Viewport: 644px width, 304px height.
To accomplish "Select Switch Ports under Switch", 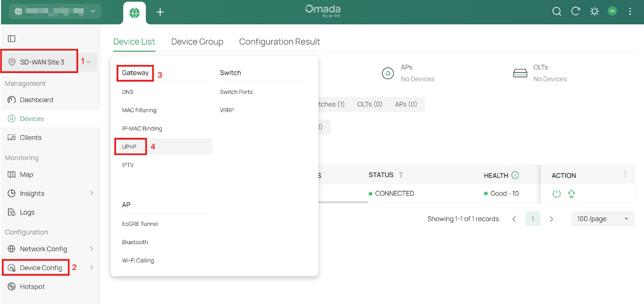I will click(x=236, y=92).
